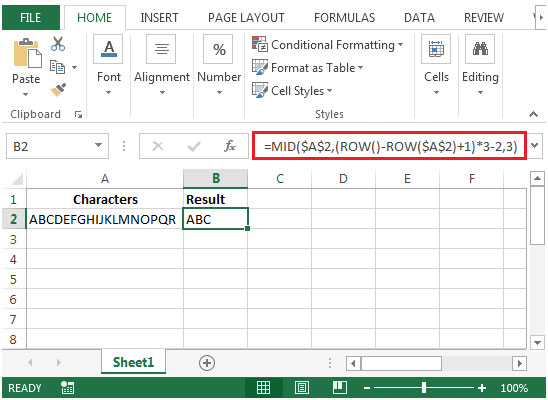Expand the formula bar chevron
This screenshot has width=548, height=400.
tap(535, 145)
